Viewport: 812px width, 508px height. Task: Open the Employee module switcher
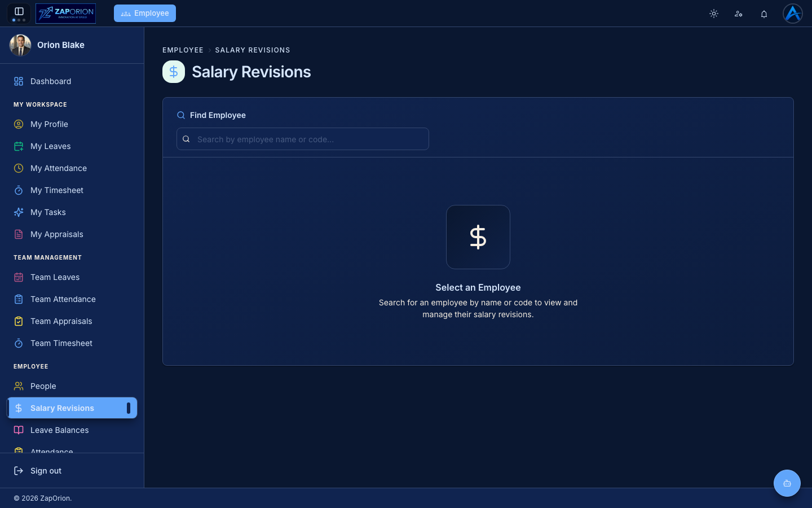(x=145, y=14)
